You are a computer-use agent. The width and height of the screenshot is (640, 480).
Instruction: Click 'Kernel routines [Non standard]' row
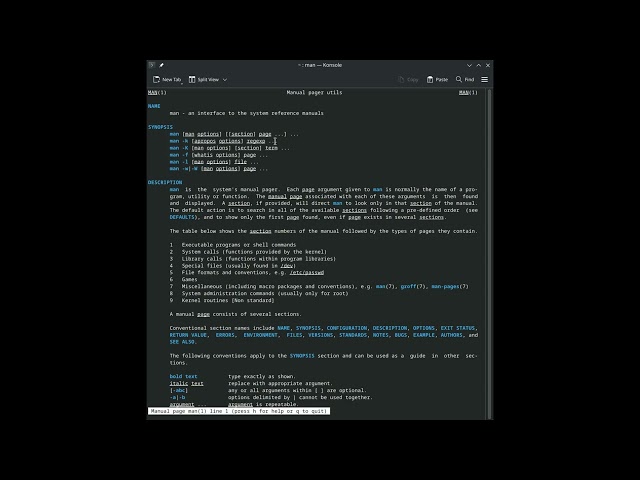click(222, 300)
